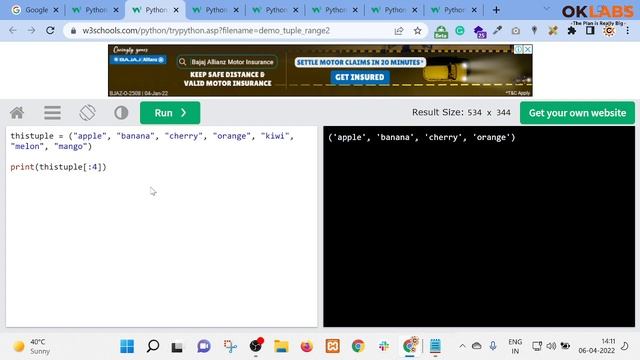The width and height of the screenshot is (640, 360).
Task: Click GET INSURED in the ad
Action: click(x=360, y=77)
